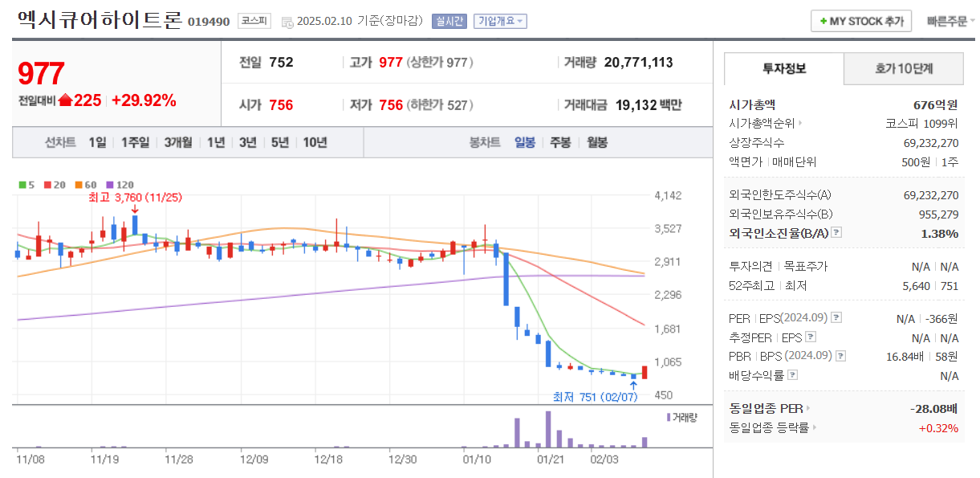The image size is (980, 478).
Task: Click the purple 거래량 legend marker
Action: [x=669, y=418]
